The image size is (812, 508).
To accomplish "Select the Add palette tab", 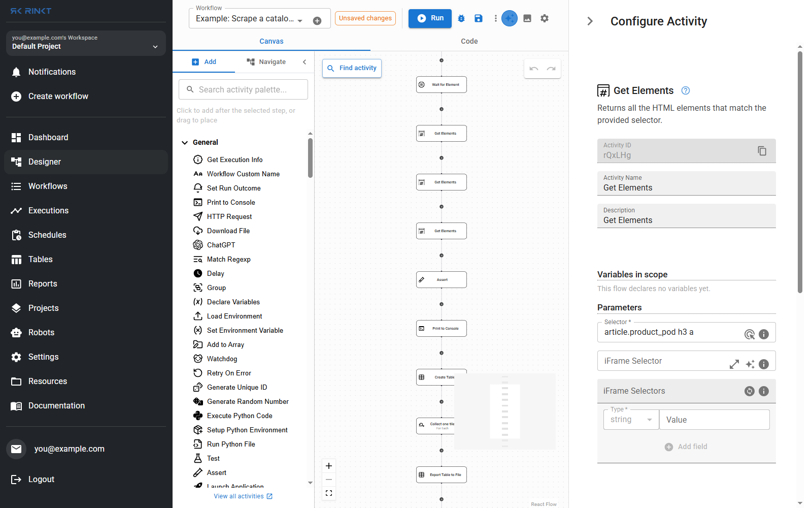I will pos(204,62).
